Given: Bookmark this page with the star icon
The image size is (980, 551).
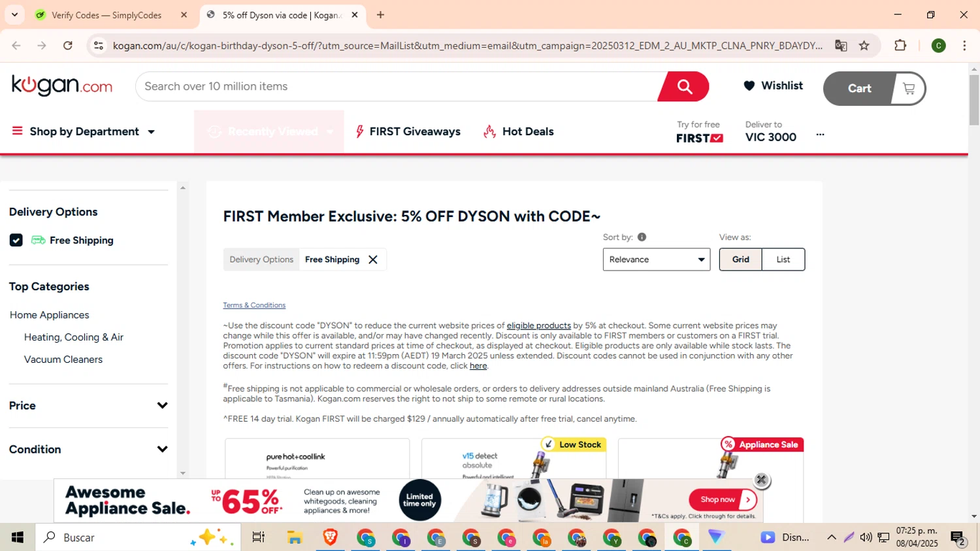Looking at the screenshot, I should pos(864,45).
